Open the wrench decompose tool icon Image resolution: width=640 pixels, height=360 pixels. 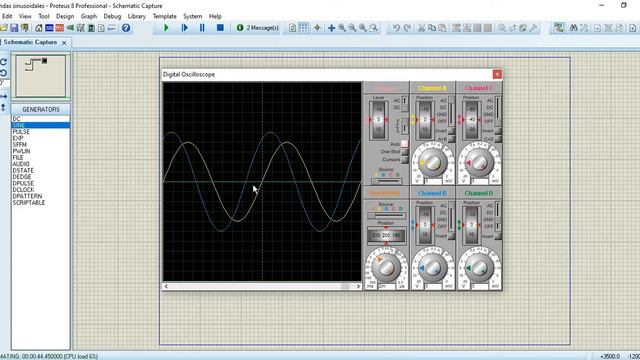click(x=533, y=28)
